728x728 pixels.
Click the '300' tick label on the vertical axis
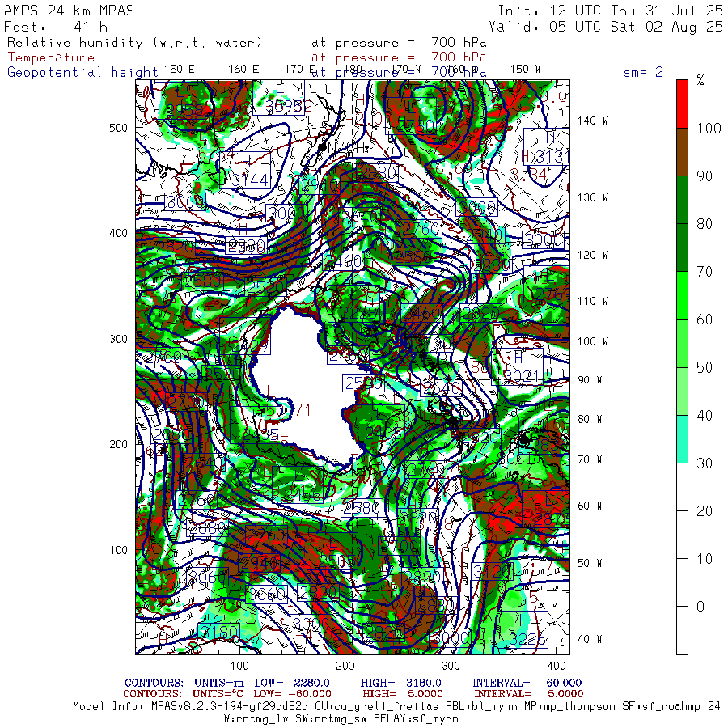pos(118,339)
